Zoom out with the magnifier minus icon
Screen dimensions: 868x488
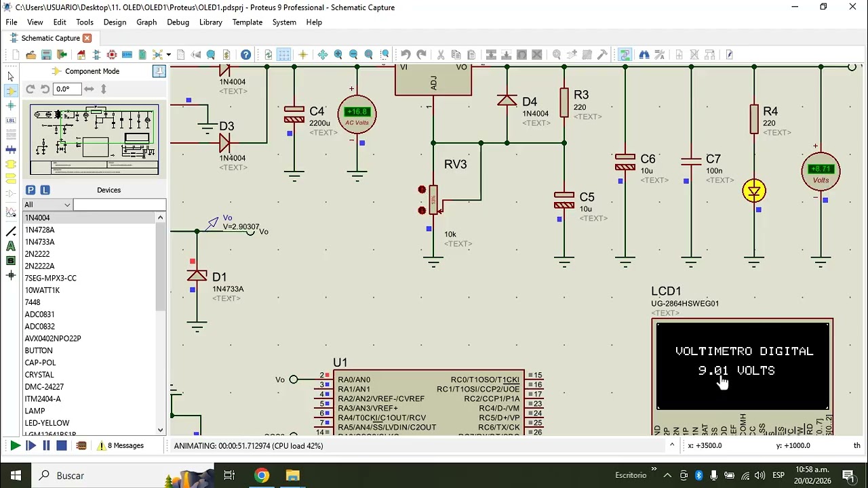pos(353,55)
